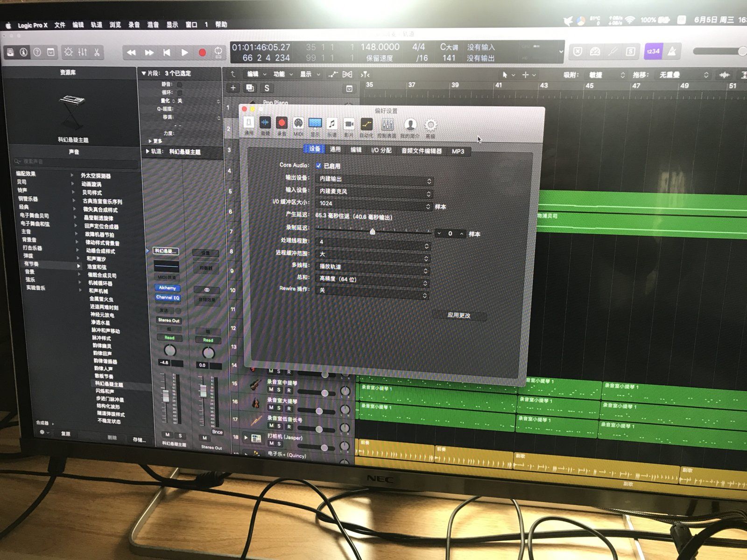Viewport: 747px width, 560px height.
Task: Open the Mixer faders button
Action: (83, 52)
